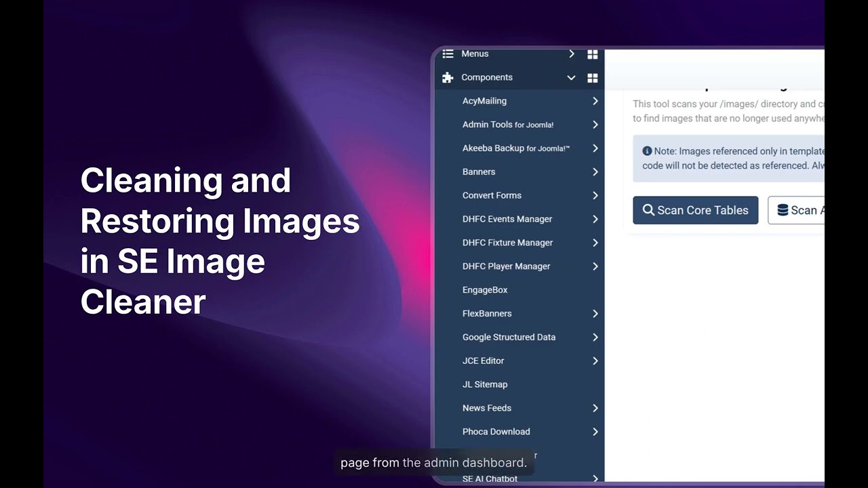Image resolution: width=868 pixels, height=488 pixels.
Task: Select the Banners component
Action: pos(479,172)
